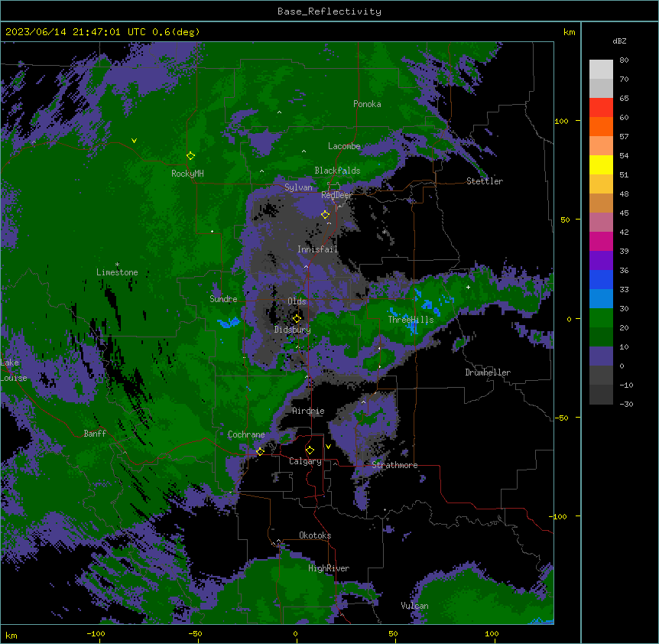Click the Base_Reflectivity title
Viewport: 659px width, 644px height.
tap(329, 11)
